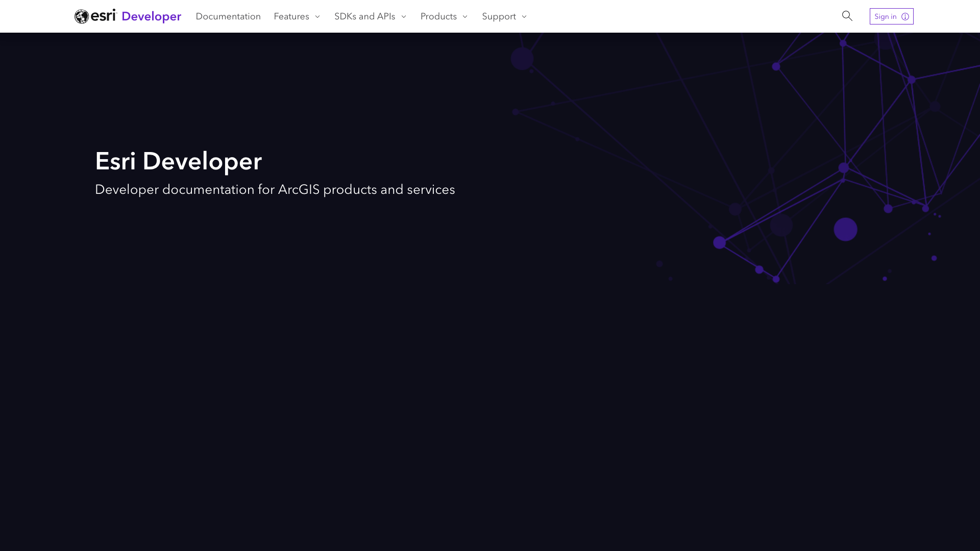Click the purple Developer link
Image resolution: width=980 pixels, height=551 pixels.
click(x=151, y=16)
